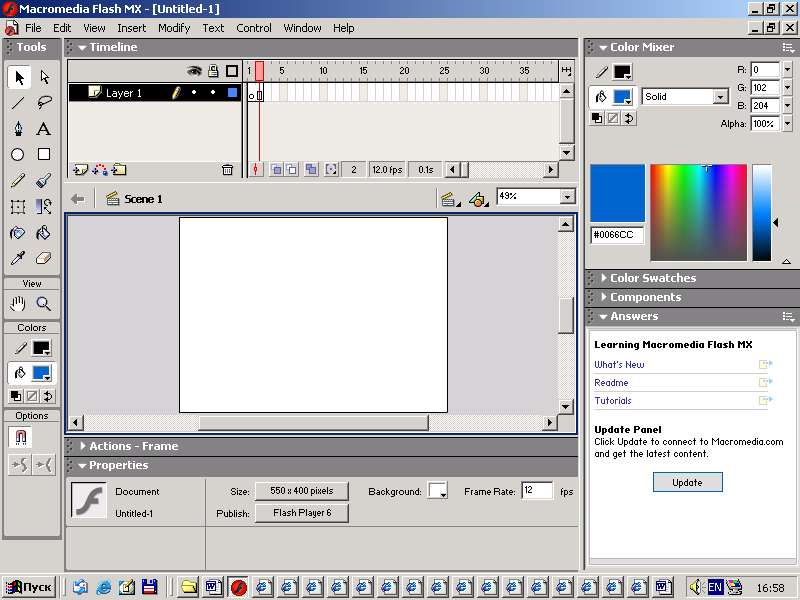Toggle Snap to Objects magnet option

click(x=21, y=437)
